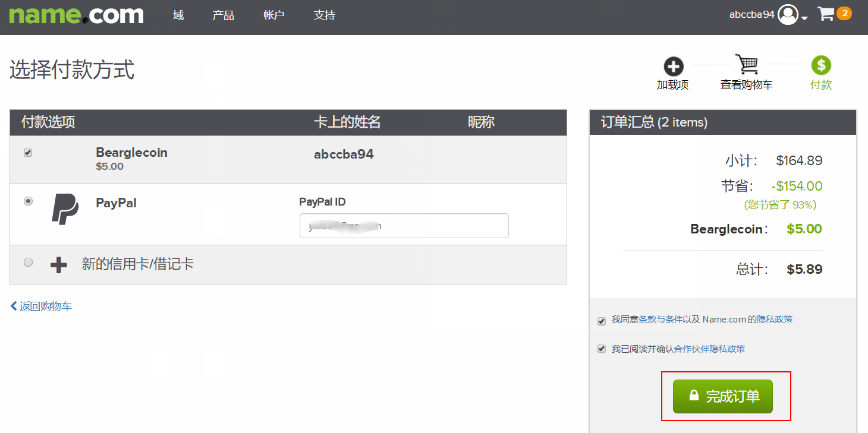Click the view cart step icon
Viewport: 868px width, 433px height.
(x=746, y=64)
